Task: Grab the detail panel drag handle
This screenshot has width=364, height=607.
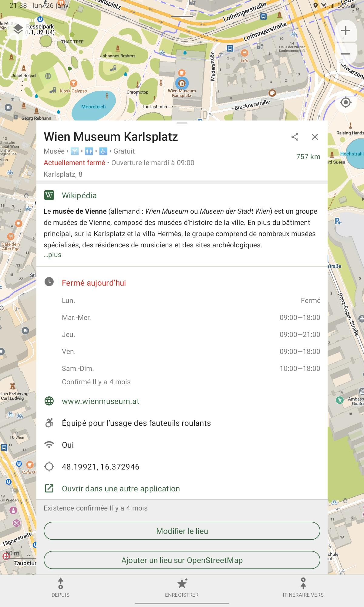Action: coord(182,123)
